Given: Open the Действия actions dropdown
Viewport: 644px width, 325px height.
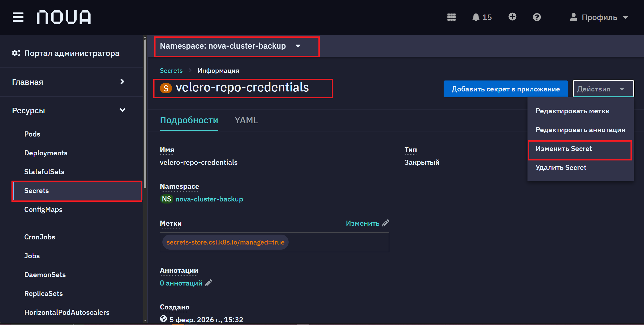Looking at the screenshot, I should pos(603,89).
